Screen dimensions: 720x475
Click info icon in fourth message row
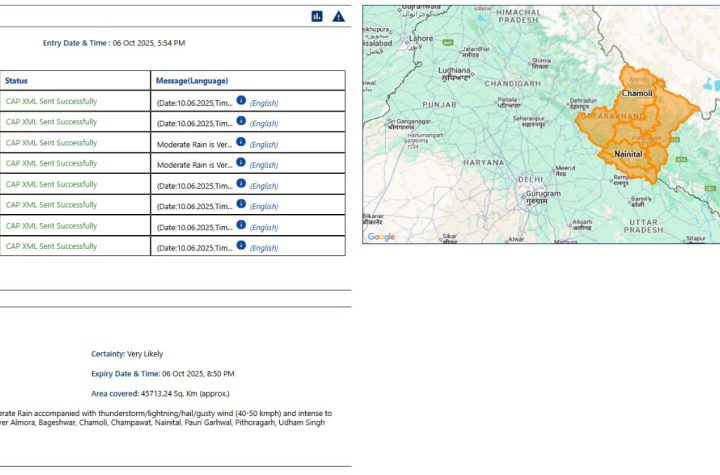241,163
